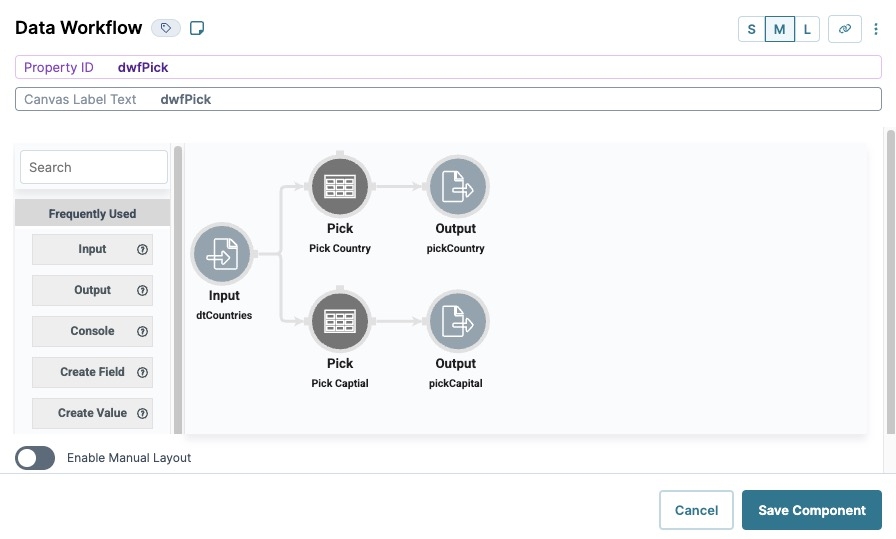Click the Data Workflow heading
The width and height of the screenshot is (896, 539).
[x=78, y=28]
